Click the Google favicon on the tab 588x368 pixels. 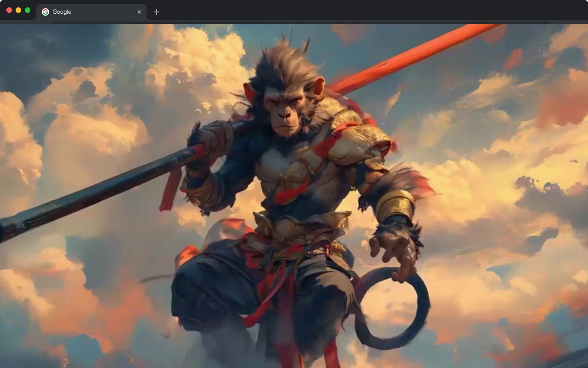(45, 12)
